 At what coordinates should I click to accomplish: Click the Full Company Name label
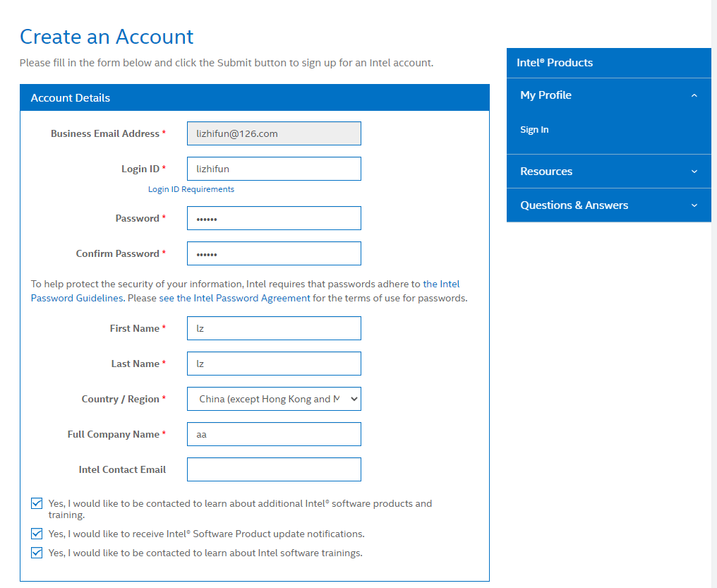[114, 434]
